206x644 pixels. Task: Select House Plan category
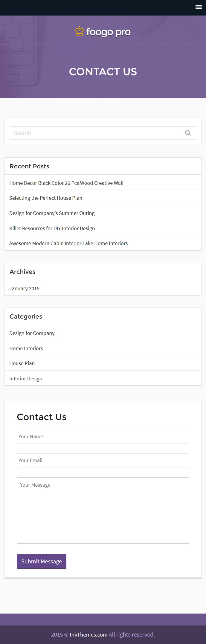[x=22, y=363]
